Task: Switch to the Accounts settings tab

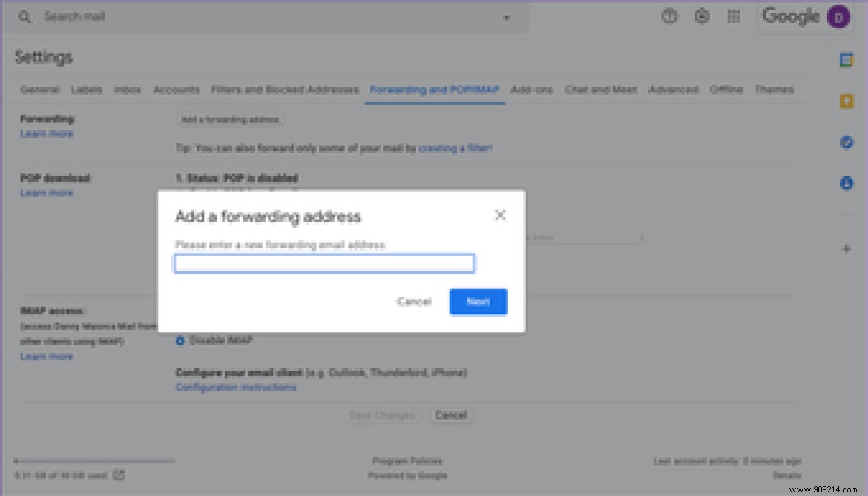Action: pos(176,89)
